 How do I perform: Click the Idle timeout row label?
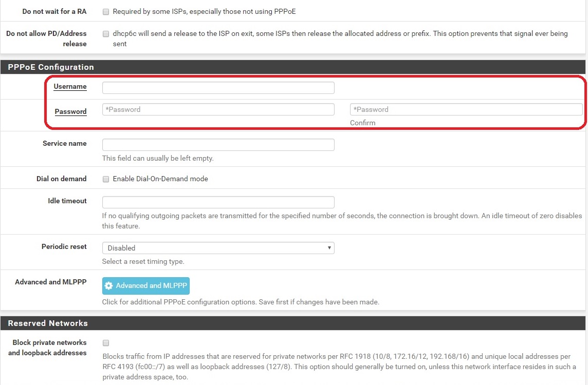click(x=67, y=201)
